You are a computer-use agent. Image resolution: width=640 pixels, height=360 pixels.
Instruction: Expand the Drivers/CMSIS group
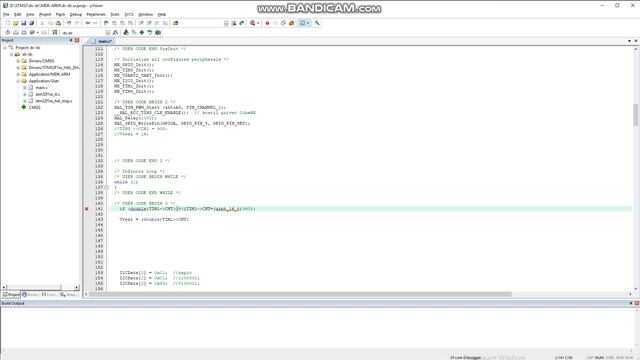tap(18, 61)
